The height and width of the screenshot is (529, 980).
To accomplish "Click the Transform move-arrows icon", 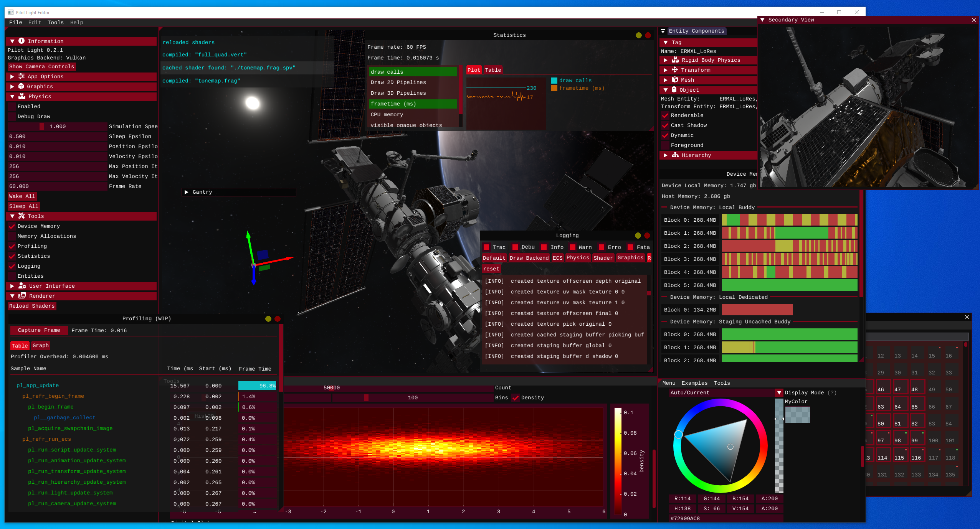I will 674,70.
